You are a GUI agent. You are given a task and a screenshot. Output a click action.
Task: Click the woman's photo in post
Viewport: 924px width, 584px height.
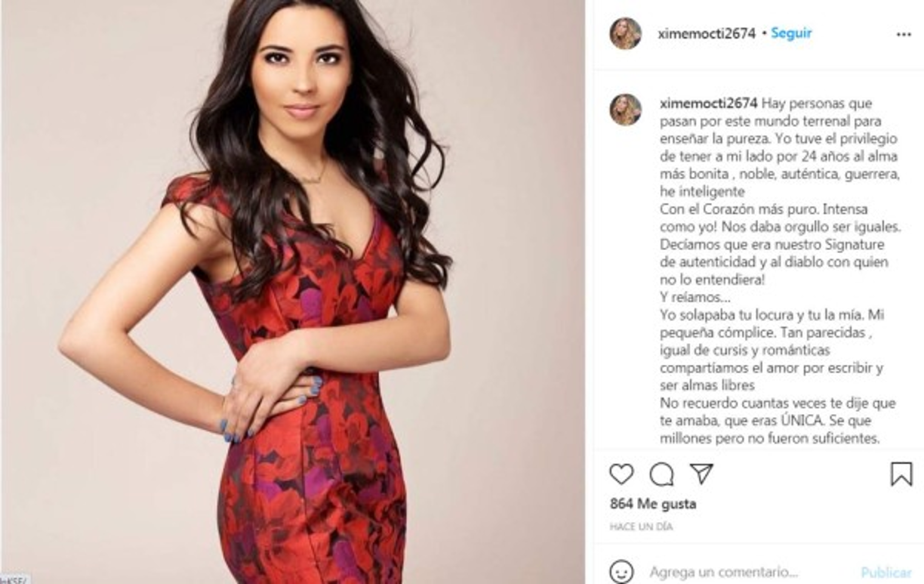point(293,292)
